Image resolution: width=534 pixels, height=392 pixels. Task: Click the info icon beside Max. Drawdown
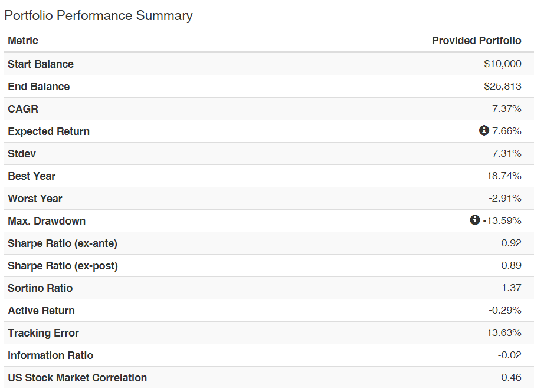click(x=475, y=220)
